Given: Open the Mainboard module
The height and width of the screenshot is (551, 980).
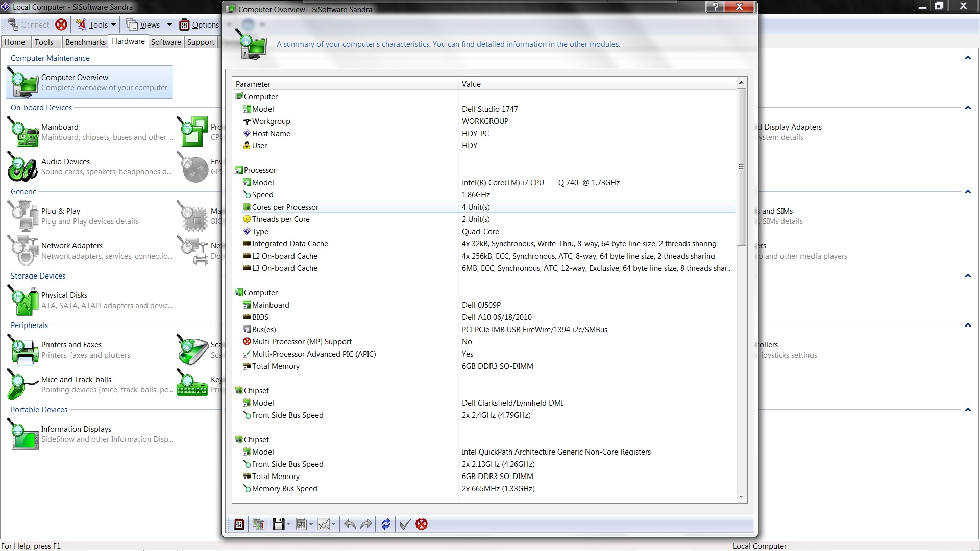Looking at the screenshot, I should [89, 132].
